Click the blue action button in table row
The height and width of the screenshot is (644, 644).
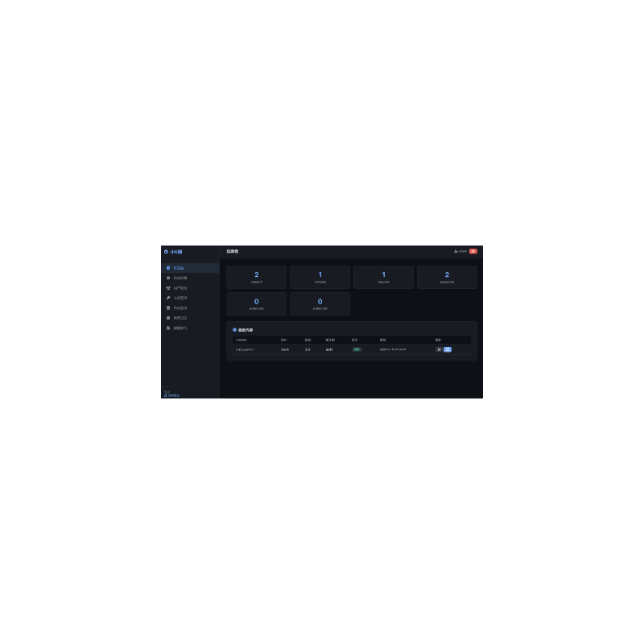[448, 349]
